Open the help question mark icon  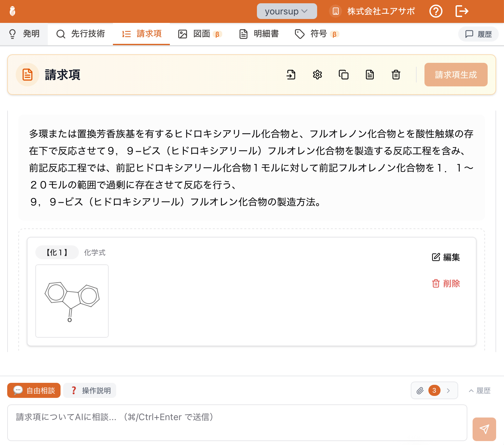(436, 11)
